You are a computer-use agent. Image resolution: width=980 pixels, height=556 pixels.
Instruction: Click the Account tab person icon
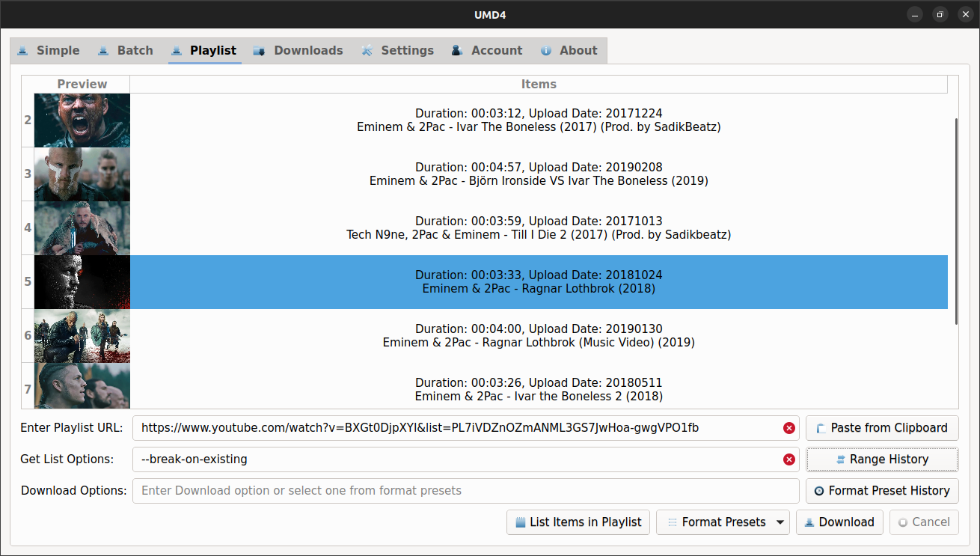pyautogui.click(x=456, y=50)
